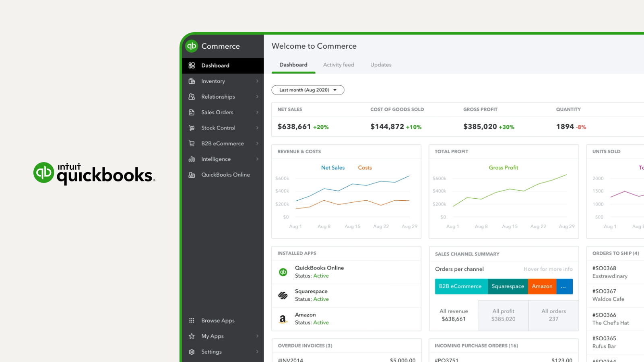The width and height of the screenshot is (644, 362).
Task: Open Browse Apps in the sidebar
Action: pyautogui.click(x=223, y=321)
